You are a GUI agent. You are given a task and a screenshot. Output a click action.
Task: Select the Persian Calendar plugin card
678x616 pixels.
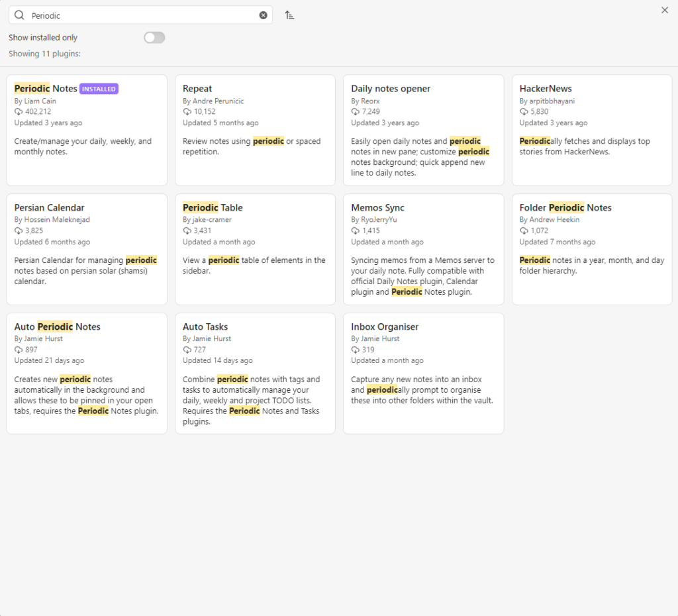[86, 249]
